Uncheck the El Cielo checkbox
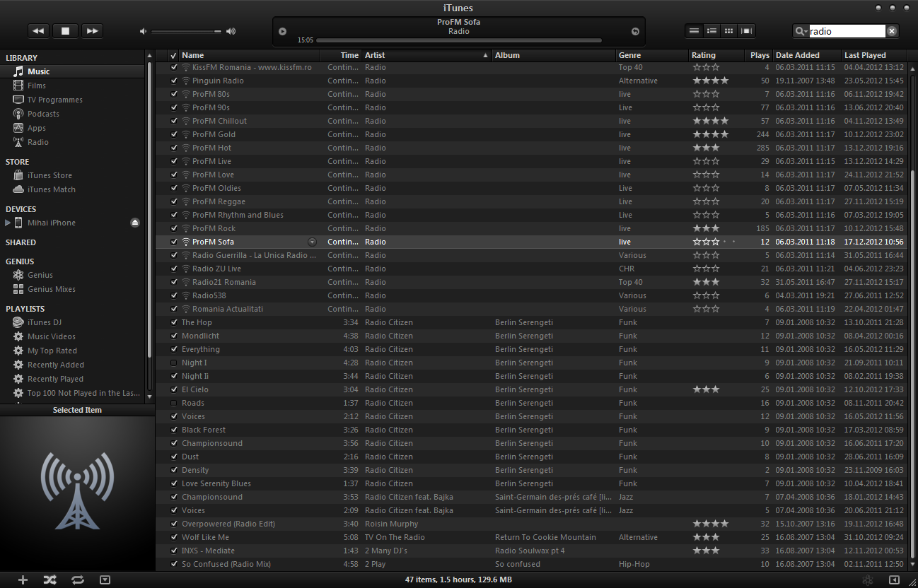 point(174,389)
